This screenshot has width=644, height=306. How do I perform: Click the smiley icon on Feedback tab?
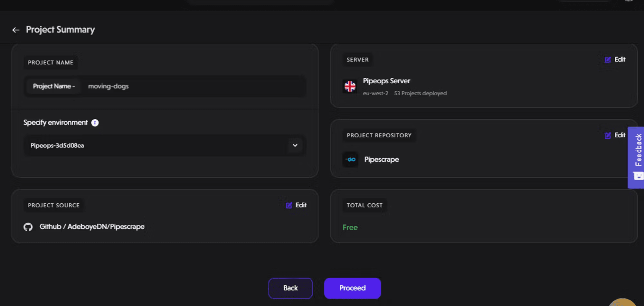[x=638, y=176]
